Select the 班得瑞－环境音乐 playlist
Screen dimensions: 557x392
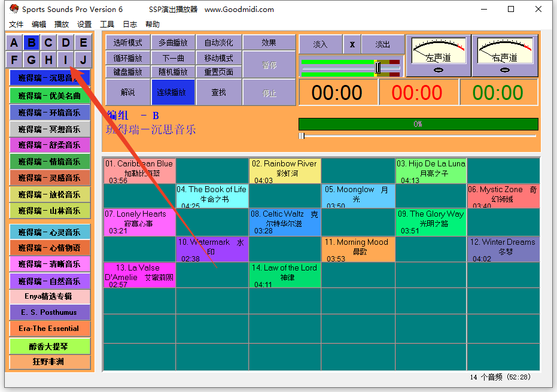coord(50,113)
